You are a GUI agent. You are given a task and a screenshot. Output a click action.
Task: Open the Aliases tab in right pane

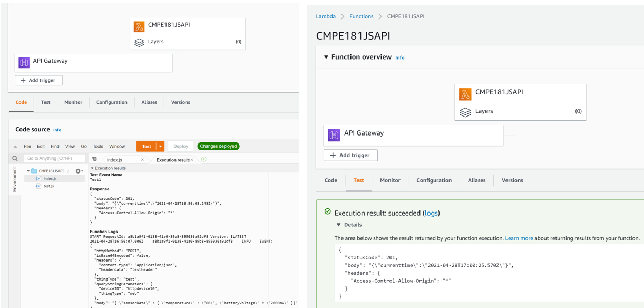tap(476, 180)
